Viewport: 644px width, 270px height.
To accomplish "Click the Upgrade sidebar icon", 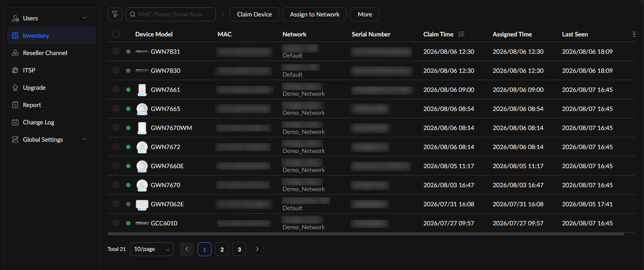I will tap(15, 88).
